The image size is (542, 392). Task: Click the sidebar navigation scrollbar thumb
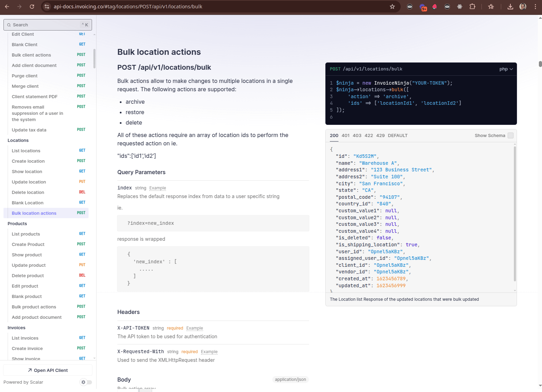coord(94,58)
